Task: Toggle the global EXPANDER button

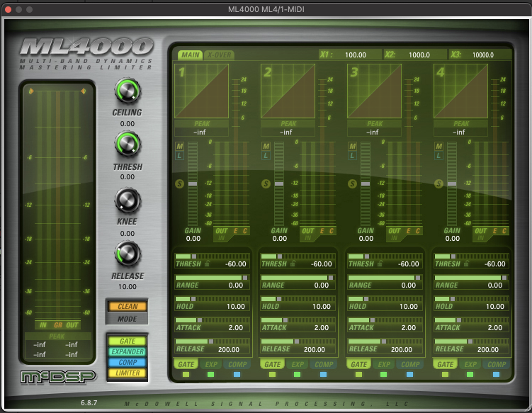Action: [128, 351]
